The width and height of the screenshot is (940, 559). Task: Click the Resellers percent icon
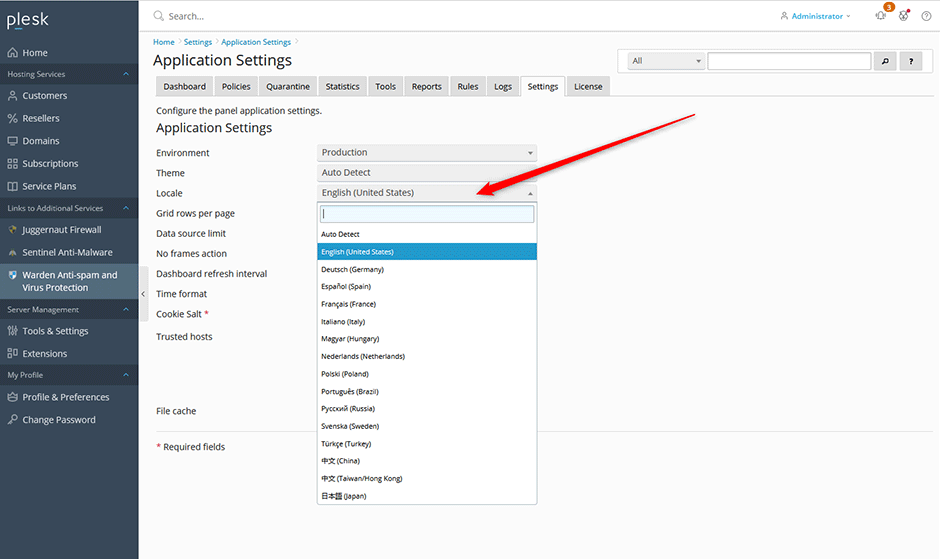pos(13,118)
